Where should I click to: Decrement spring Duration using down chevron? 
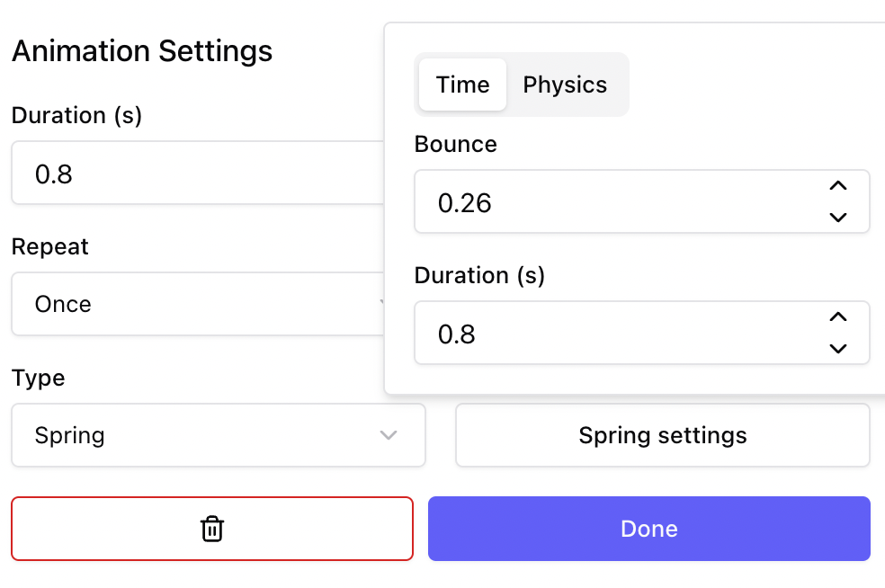[x=838, y=348]
